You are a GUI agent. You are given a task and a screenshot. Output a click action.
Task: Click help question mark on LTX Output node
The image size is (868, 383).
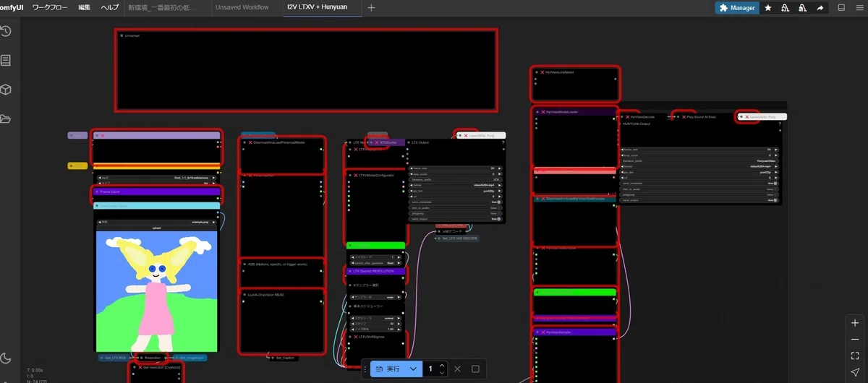503,142
